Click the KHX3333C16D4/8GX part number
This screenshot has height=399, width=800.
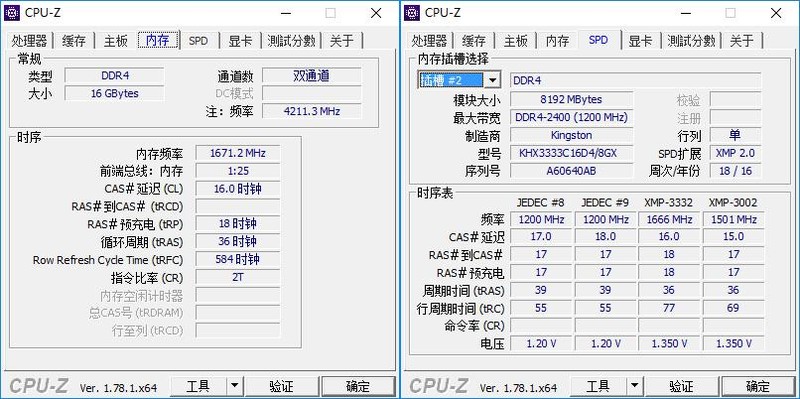(x=571, y=153)
